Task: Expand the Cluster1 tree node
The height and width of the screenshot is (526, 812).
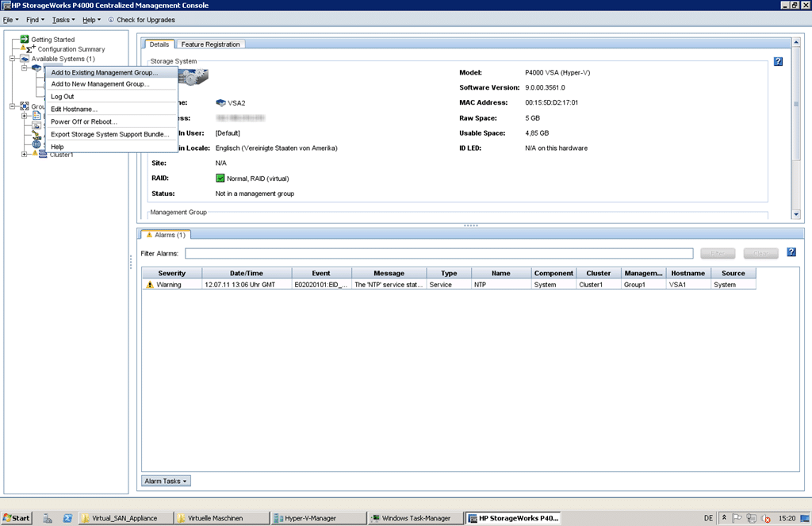Action: tap(24, 154)
